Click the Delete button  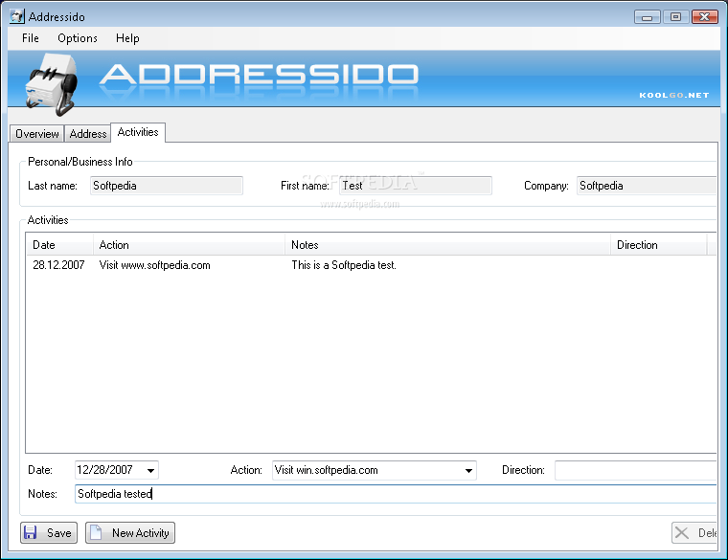coord(694,532)
